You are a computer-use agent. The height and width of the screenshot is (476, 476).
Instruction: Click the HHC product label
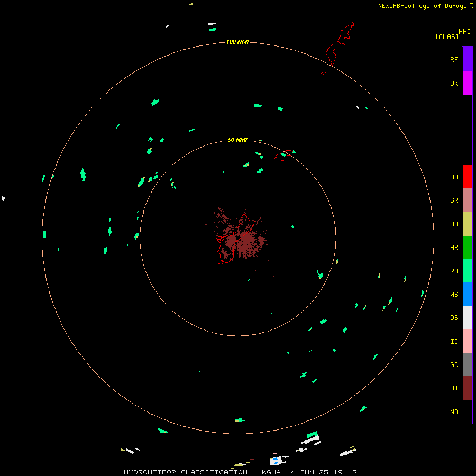click(x=464, y=32)
